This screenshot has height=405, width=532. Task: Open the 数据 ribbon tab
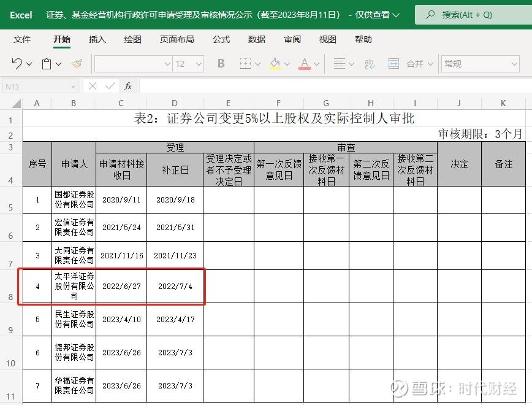click(257, 39)
